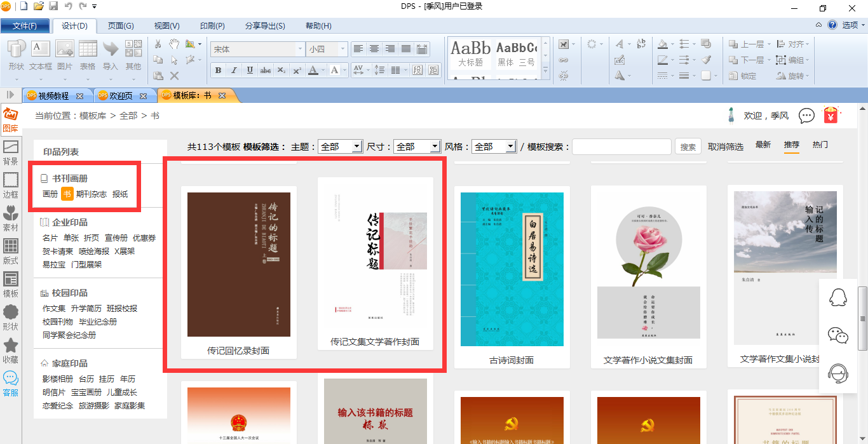Toggle underline text formatting
Image resolution: width=868 pixels, height=444 pixels.
(250, 70)
